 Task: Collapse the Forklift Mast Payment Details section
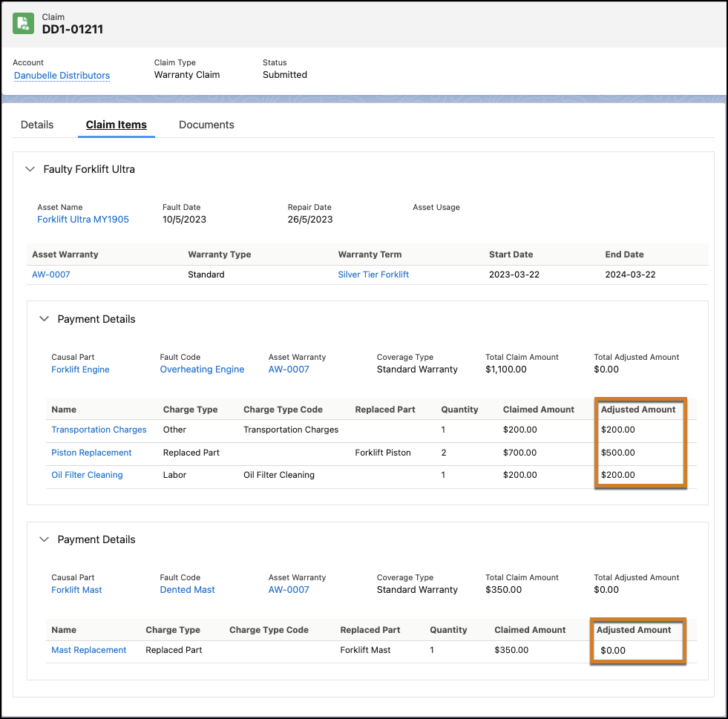tap(45, 539)
